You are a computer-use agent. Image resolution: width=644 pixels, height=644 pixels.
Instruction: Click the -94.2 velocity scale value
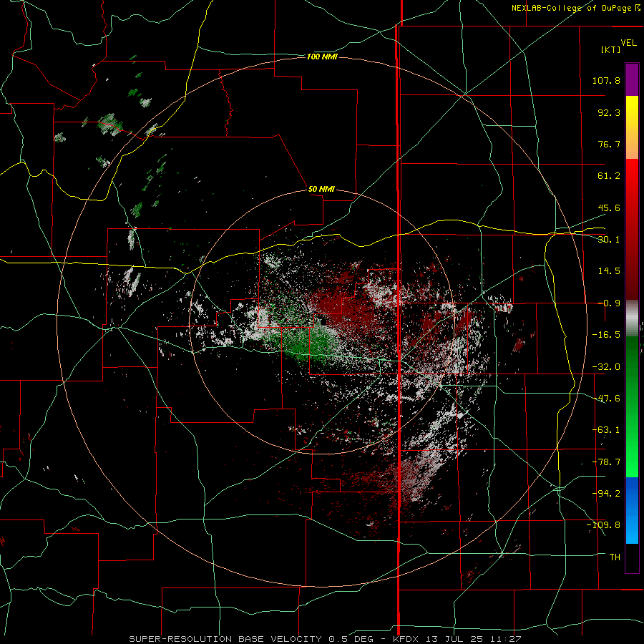606,494
